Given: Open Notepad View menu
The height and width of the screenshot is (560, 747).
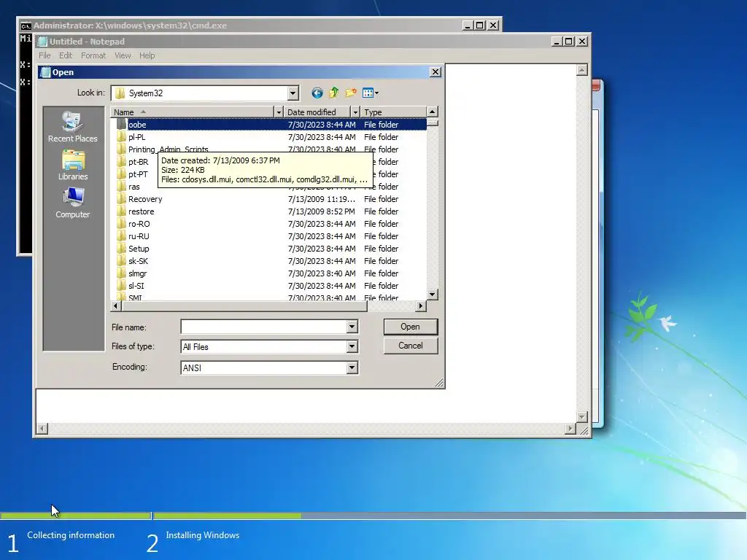Looking at the screenshot, I should [x=123, y=55].
